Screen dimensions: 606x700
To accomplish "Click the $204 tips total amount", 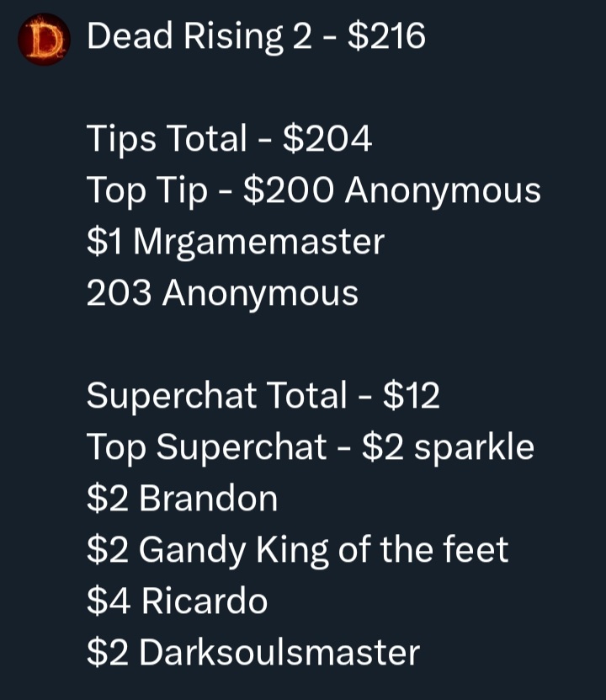I will tap(327, 138).
